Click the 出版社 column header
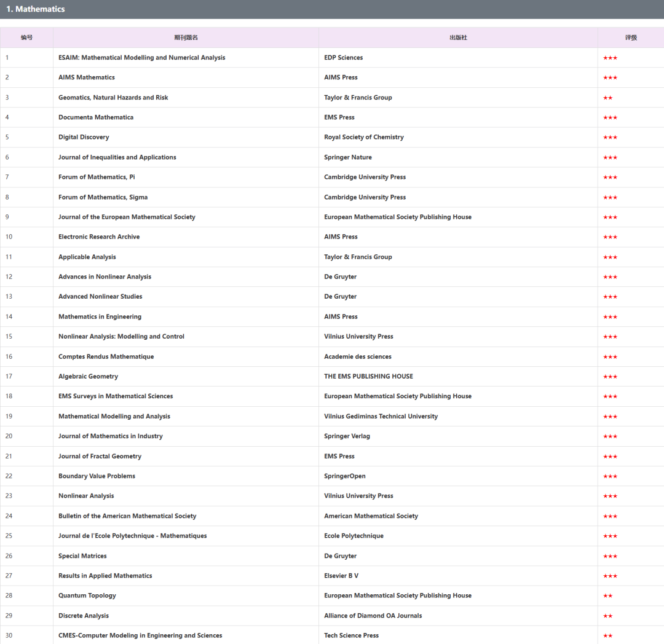This screenshot has height=644, width=664. click(458, 37)
